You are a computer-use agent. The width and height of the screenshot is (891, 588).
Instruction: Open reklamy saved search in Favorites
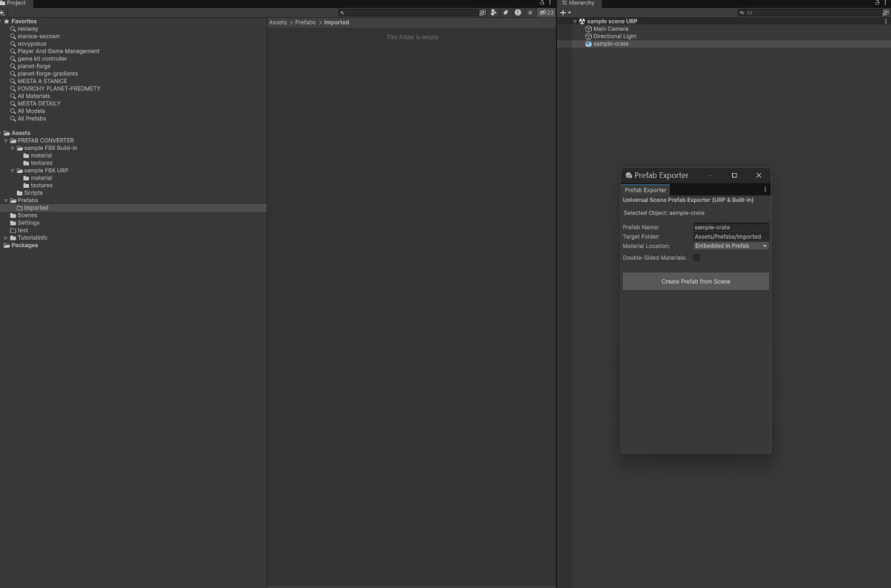click(27, 29)
